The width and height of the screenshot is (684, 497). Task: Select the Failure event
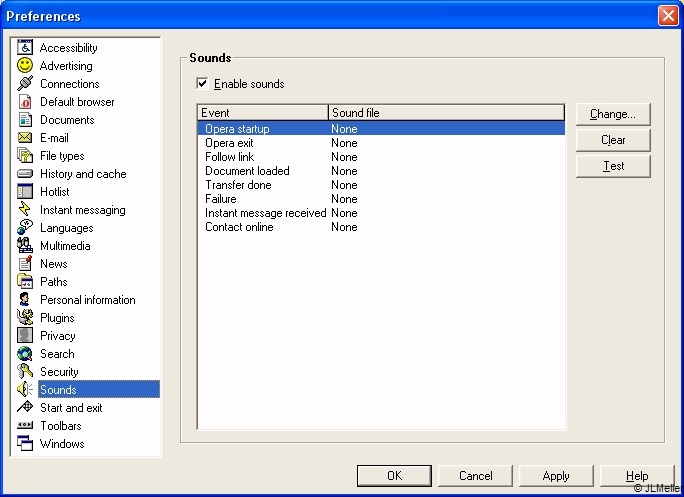(x=381, y=199)
